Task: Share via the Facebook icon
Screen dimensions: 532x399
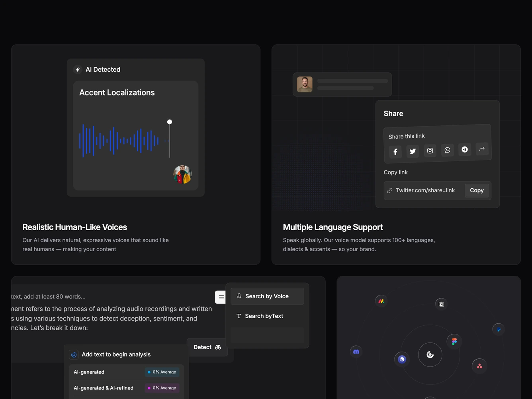Action: [395, 152]
